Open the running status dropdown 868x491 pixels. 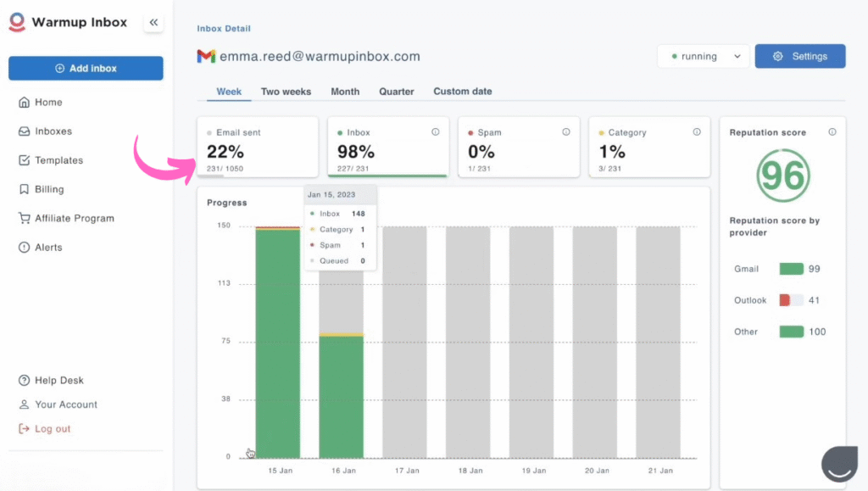[x=703, y=57]
